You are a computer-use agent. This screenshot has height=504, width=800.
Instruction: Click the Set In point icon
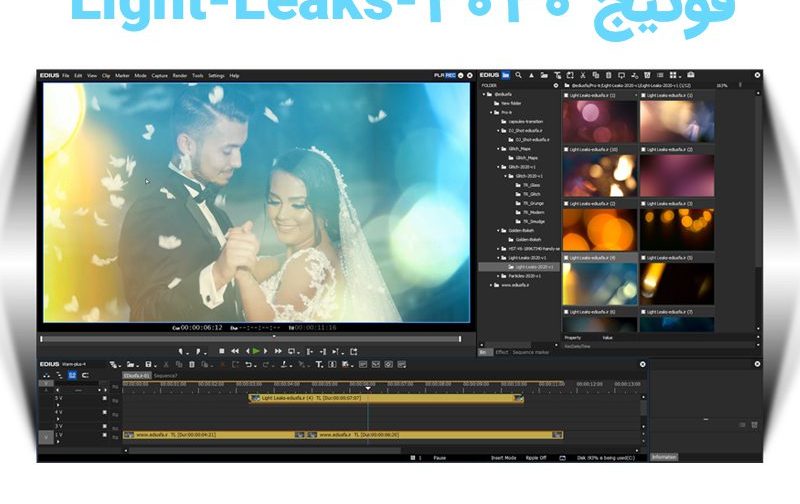coord(181,351)
